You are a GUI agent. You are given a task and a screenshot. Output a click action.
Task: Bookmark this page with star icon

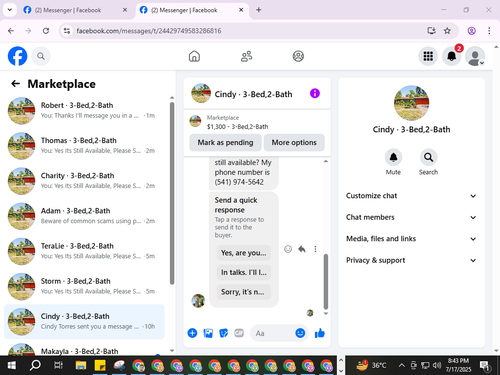point(447,31)
